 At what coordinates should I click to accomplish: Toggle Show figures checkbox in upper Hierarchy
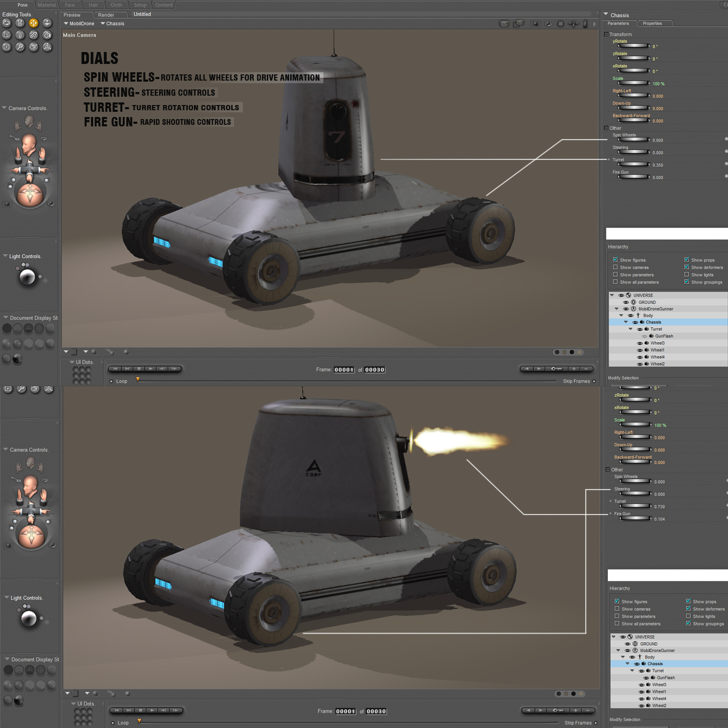[x=615, y=259]
